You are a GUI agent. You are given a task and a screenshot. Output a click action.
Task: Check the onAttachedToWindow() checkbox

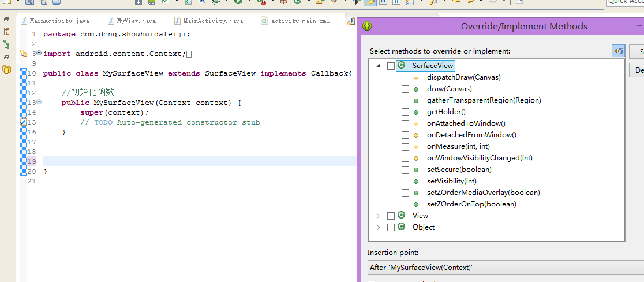click(x=405, y=123)
